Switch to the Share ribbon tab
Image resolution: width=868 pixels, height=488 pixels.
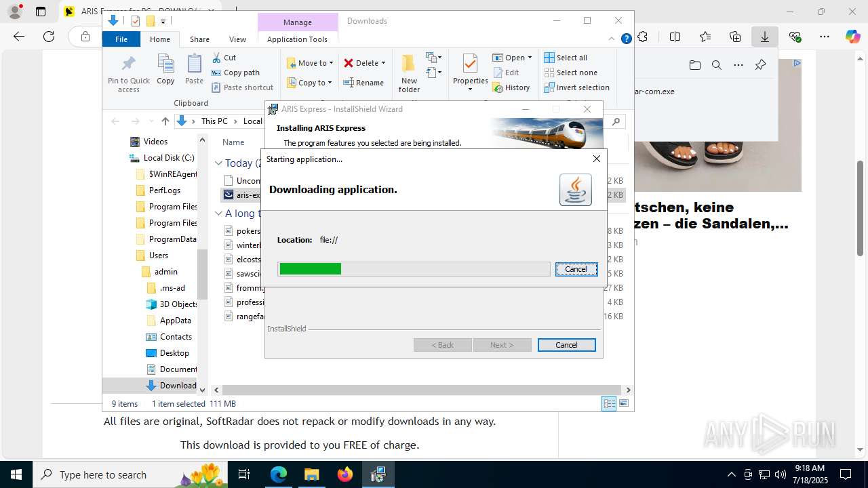coord(199,39)
